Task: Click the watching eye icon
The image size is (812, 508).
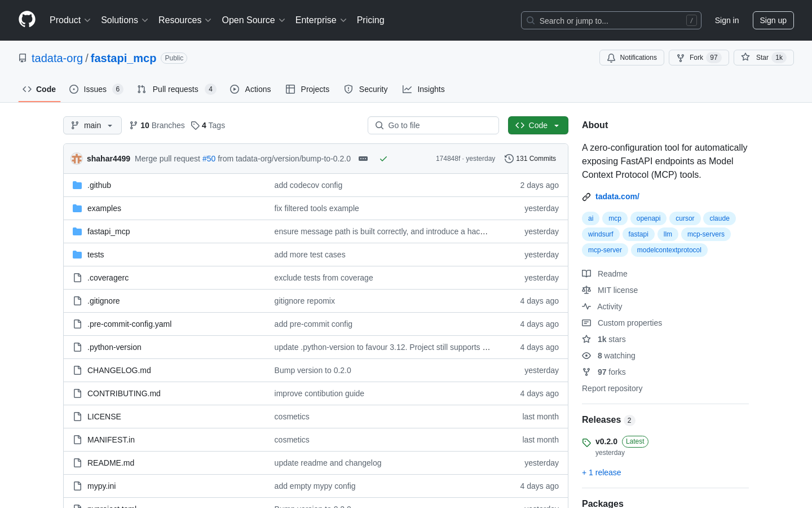Action: tap(586, 356)
